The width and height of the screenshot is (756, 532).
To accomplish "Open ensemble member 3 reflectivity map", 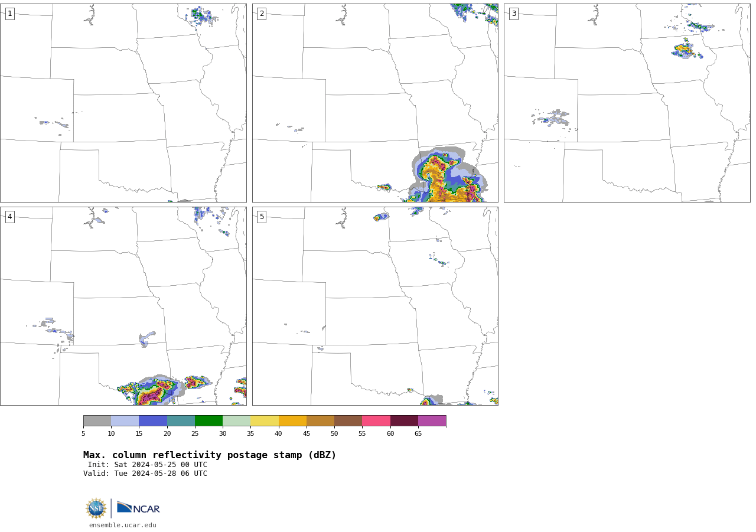I will [x=627, y=103].
